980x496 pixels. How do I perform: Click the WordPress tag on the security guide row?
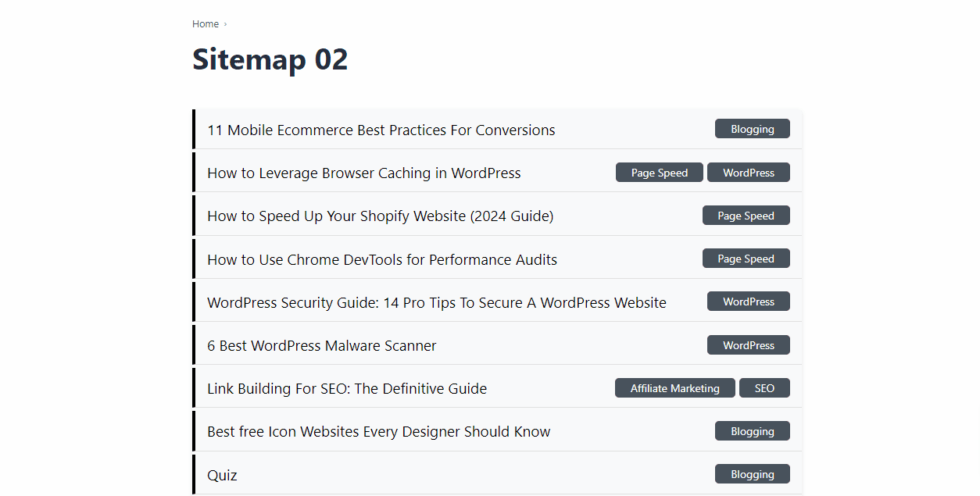748,301
